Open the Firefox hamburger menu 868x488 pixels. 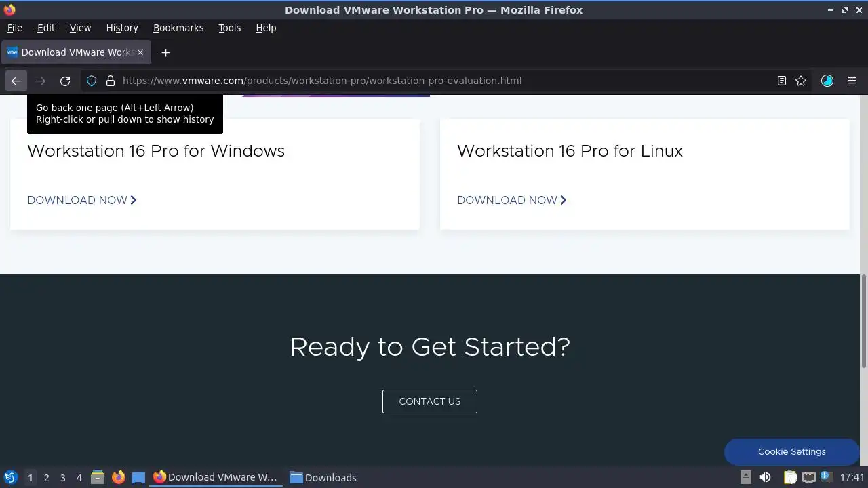(x=852, y=81)
